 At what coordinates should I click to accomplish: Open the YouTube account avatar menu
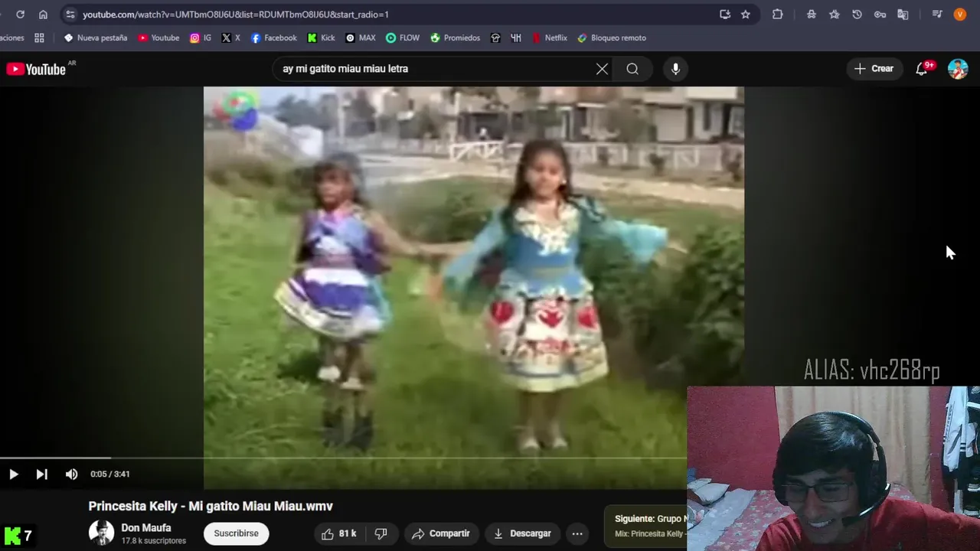pyautogui.click(x=958, y=69)
